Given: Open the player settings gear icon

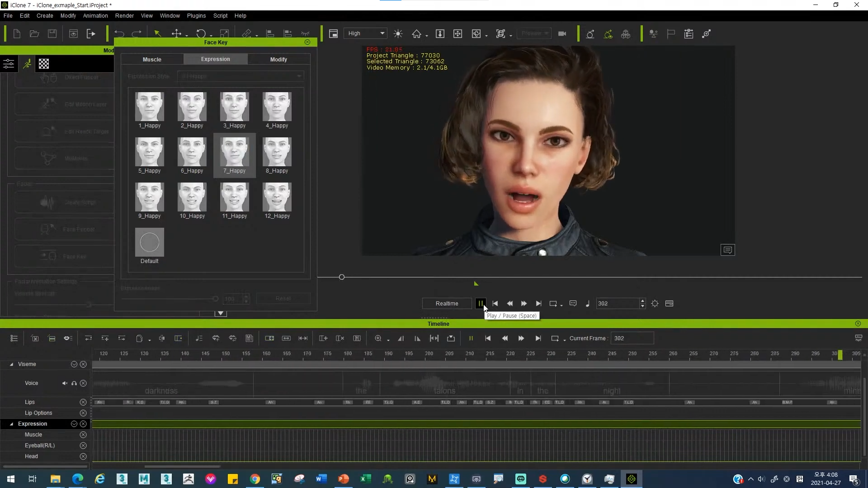Looking at the screenshot, I should click(x=655, y=304).
